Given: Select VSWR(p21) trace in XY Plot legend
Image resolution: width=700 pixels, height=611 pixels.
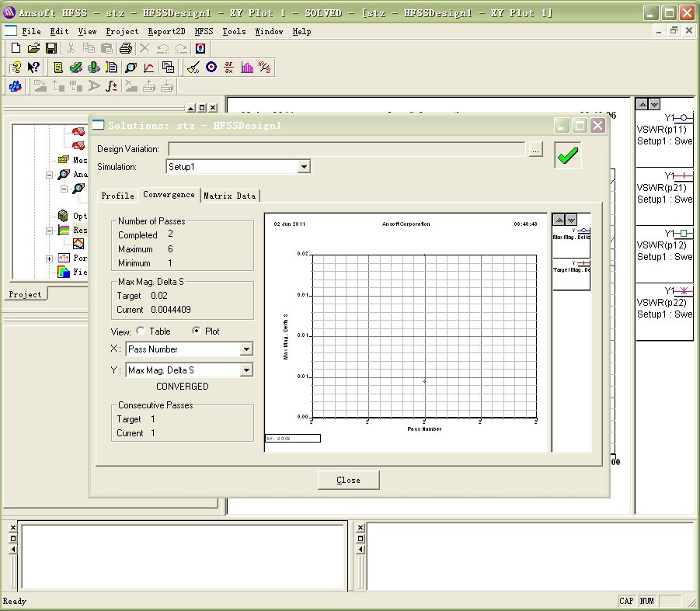Looking at the screenshot, I should tap(665, 196).
